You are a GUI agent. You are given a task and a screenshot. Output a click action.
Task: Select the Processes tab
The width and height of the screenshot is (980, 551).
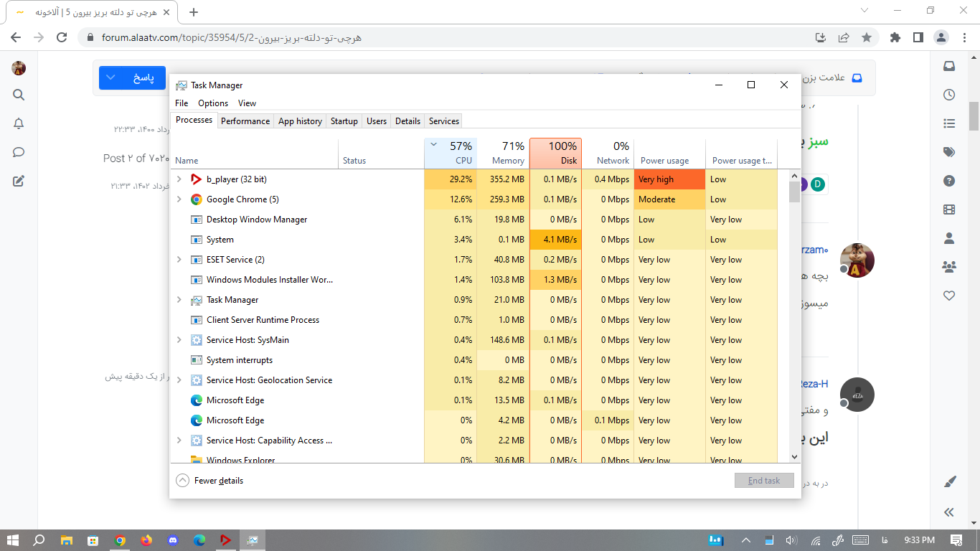(x=194, y=121)
